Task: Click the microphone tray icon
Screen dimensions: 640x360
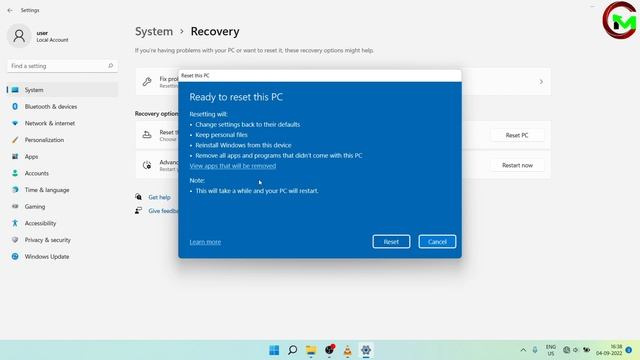Action: click(x=535, y=350)
